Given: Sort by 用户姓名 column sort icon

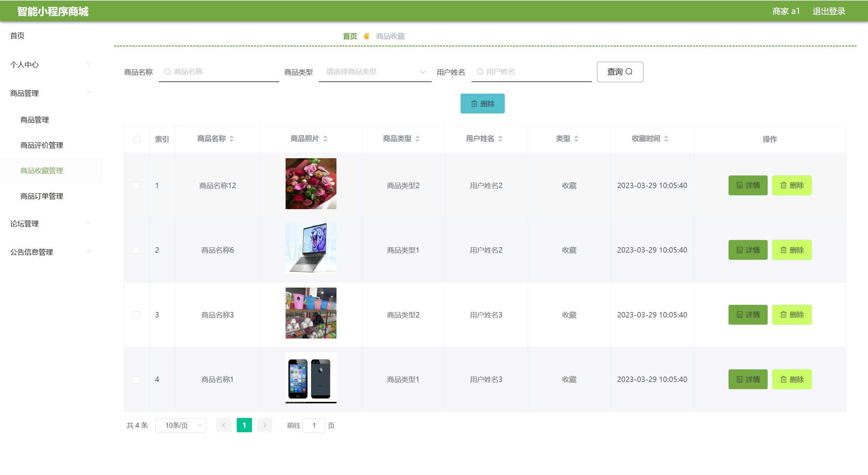Looking at the screenshot, I should click(x=500, y=139).
